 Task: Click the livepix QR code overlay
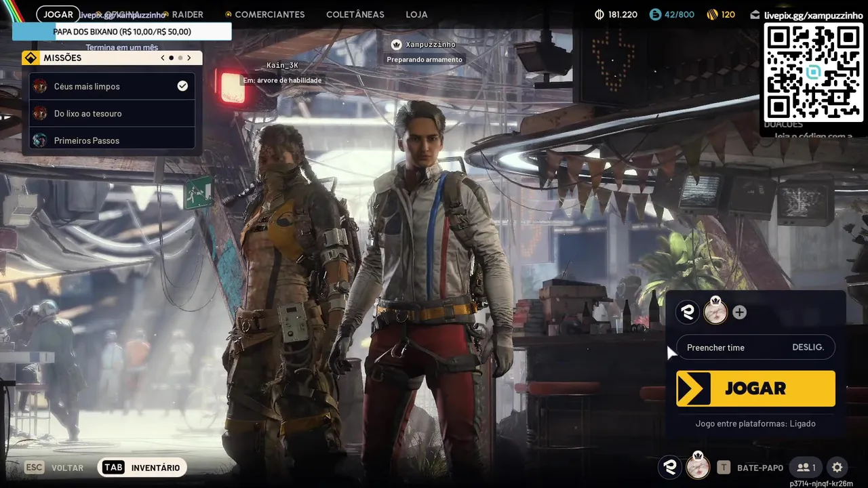tap(813, 71)
